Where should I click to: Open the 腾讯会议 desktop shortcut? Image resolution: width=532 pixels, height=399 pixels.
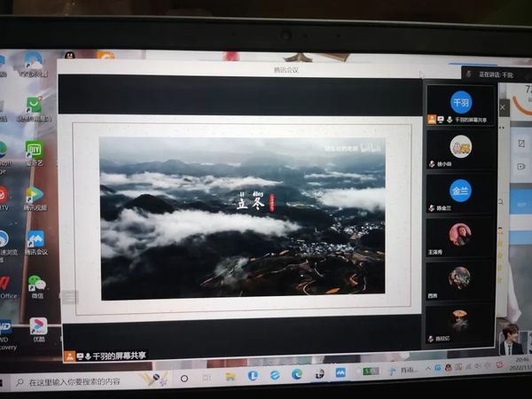[x=35, y=241]
